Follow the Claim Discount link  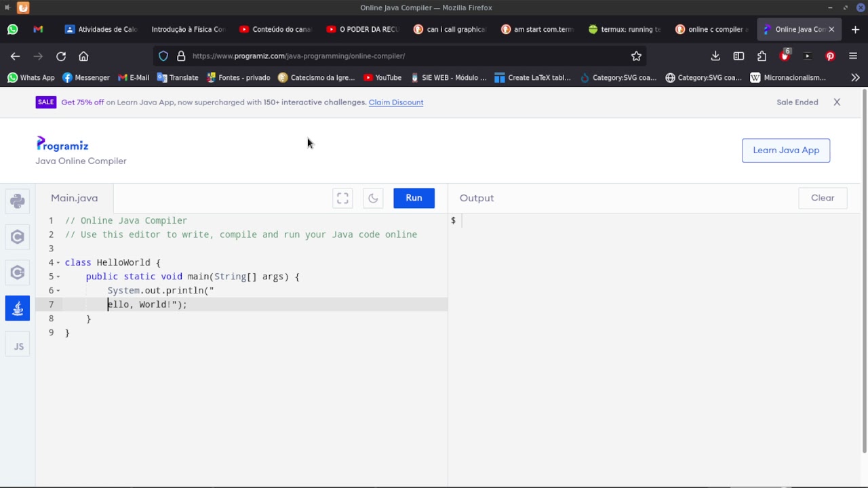tap(396, 102)
